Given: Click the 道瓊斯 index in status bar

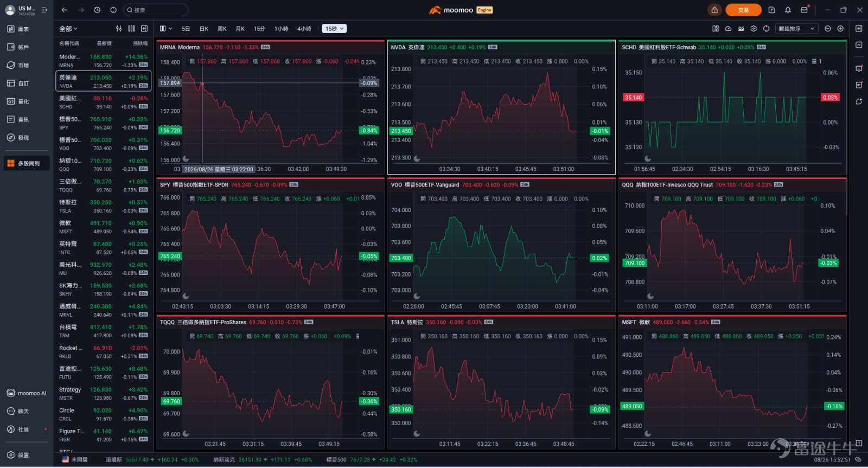Looking at the screenshot, I should pos(152,460).
